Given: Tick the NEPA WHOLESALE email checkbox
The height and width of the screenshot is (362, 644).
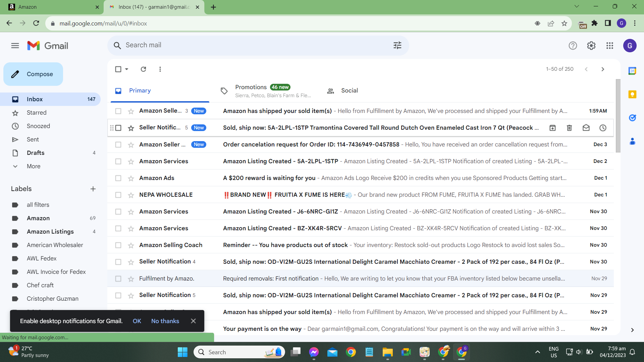Looking at the screenshot, I should pos(118,195).
